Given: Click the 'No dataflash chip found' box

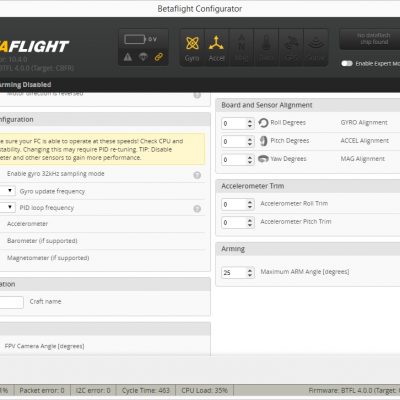Looking at the screenshot, I should 370,39.
